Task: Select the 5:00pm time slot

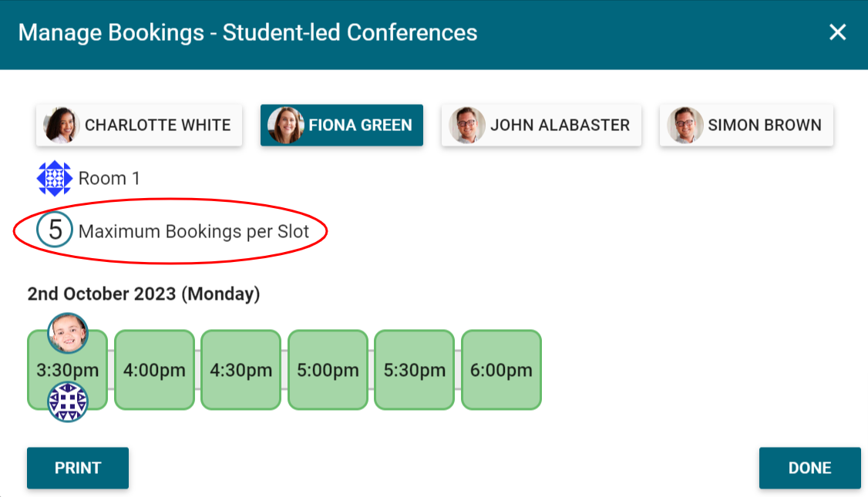Action: coord(328,371)
